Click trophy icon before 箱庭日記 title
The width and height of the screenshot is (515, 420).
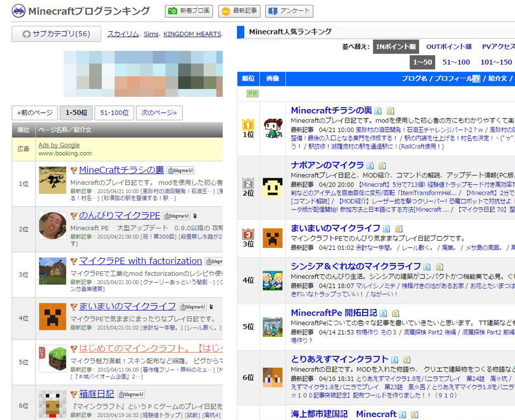74,394
